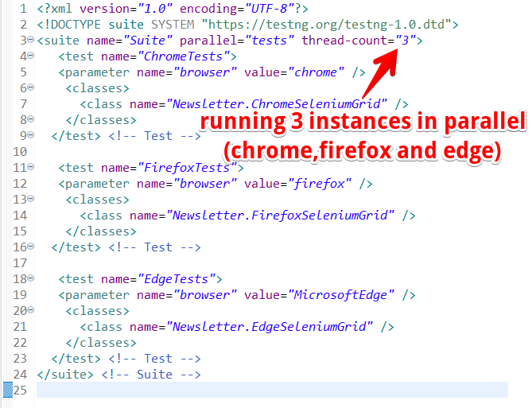
Task: Click class name "Newsletter.FirefoxSeleniumGrid"
Action: (280, 216)
